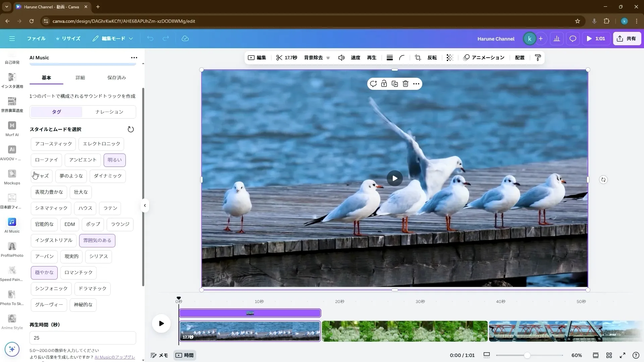This screenshot has height=362, width=644.
Task: Edit the 再生時間 duration value 25
Action: click(x=83, y=338)
